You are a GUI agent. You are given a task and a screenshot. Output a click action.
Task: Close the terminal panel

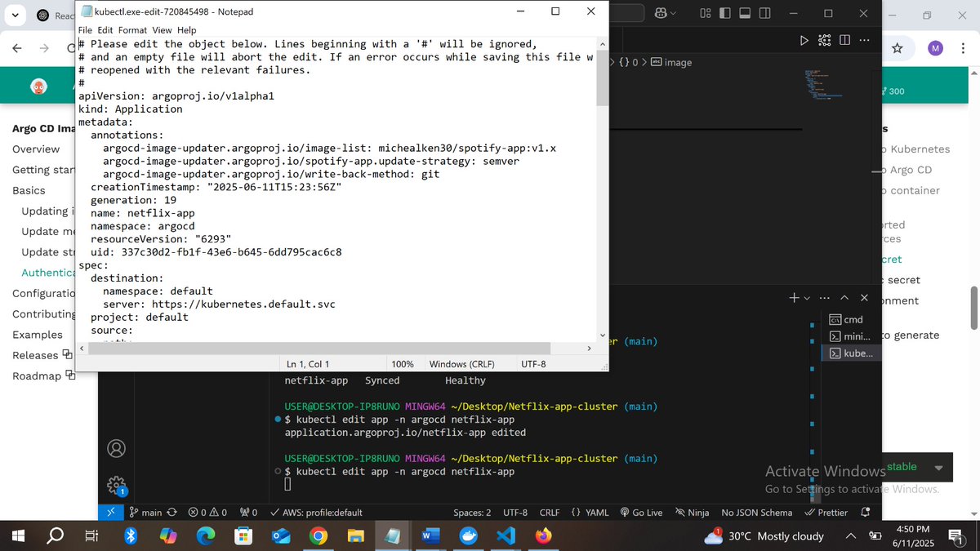tap(865, 298)
